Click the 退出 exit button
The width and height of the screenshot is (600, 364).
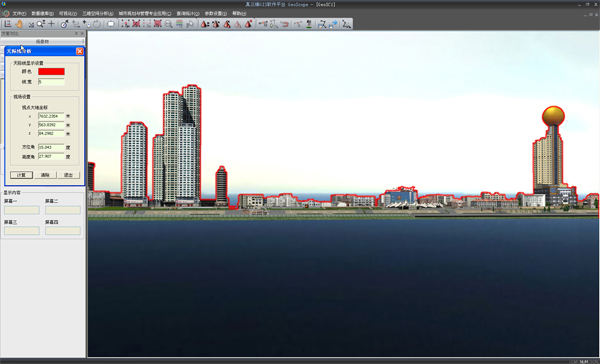pos(68,175)
